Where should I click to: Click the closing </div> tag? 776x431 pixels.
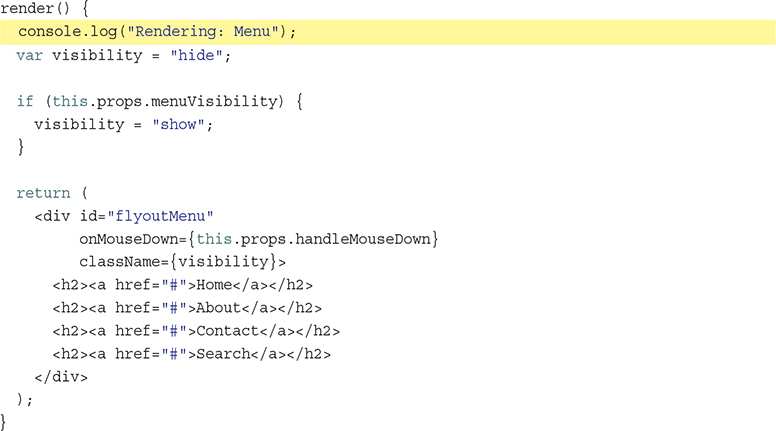(61, 377)
